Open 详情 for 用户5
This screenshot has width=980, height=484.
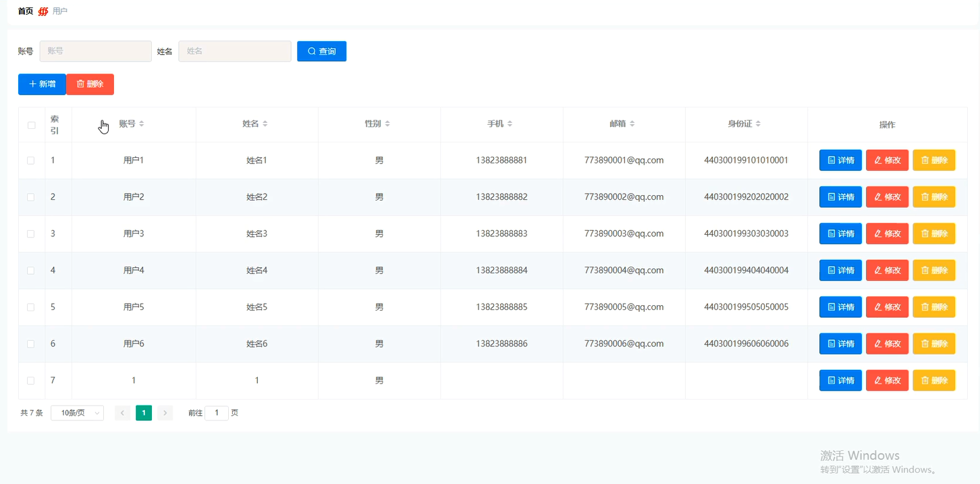coord(841,307)
